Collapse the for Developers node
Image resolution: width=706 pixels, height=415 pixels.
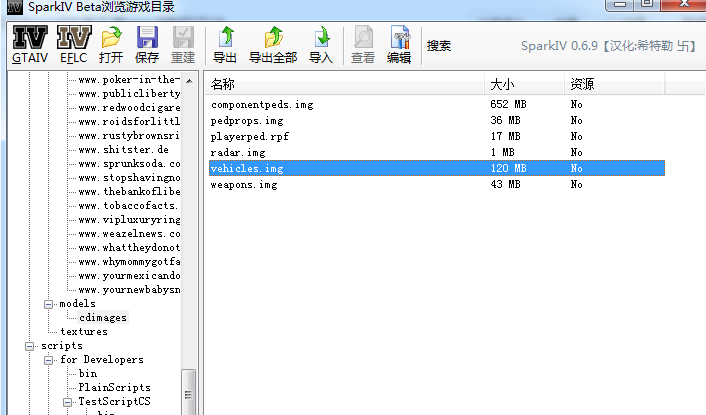(x=49, y=360)
